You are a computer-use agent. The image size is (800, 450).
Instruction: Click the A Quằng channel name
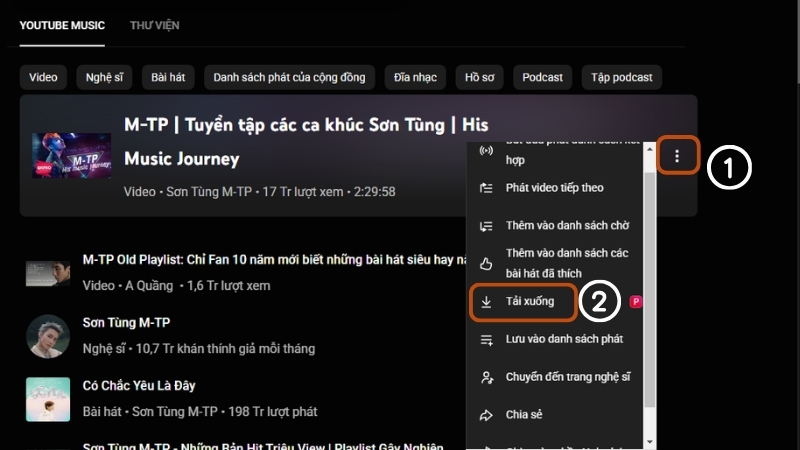(149, 286)
